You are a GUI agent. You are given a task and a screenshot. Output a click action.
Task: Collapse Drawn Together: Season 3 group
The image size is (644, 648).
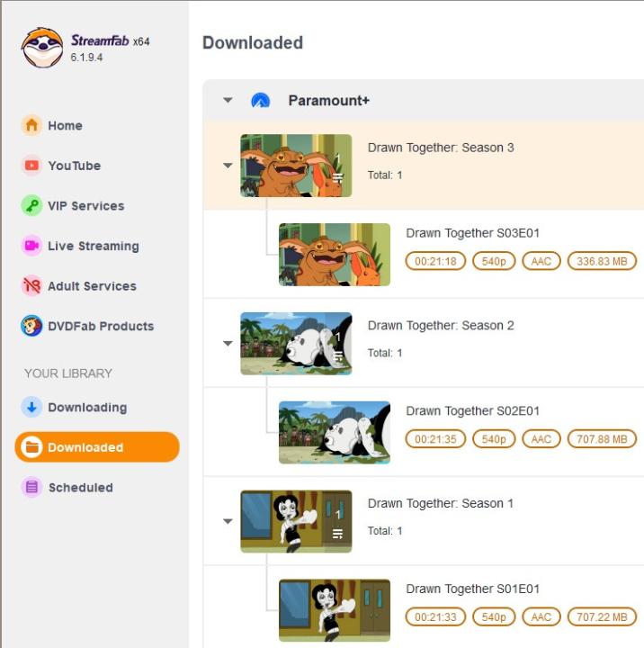click(228, 166)
